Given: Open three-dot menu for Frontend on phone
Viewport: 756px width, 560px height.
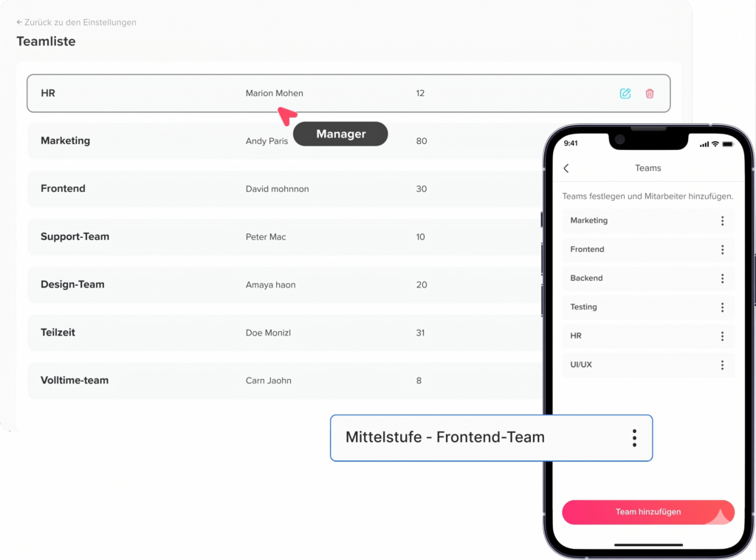Looking at the screenshot, I should tap(722, 250).
